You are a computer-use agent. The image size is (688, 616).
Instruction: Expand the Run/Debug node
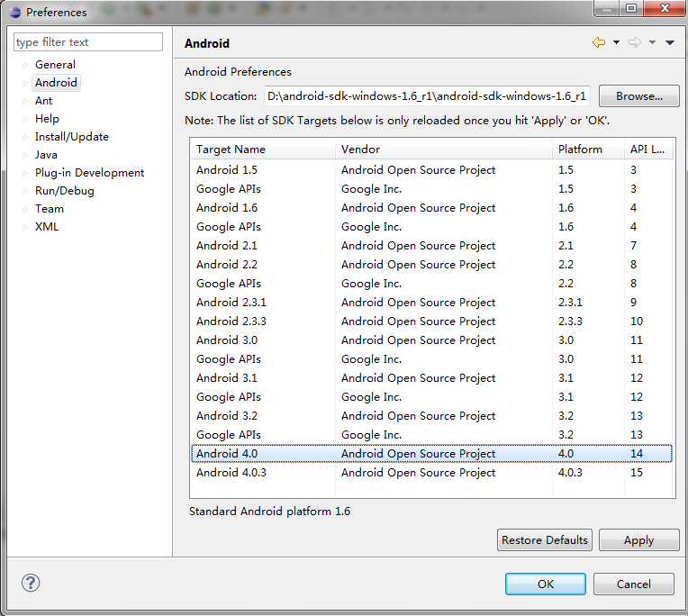[25, 191]
